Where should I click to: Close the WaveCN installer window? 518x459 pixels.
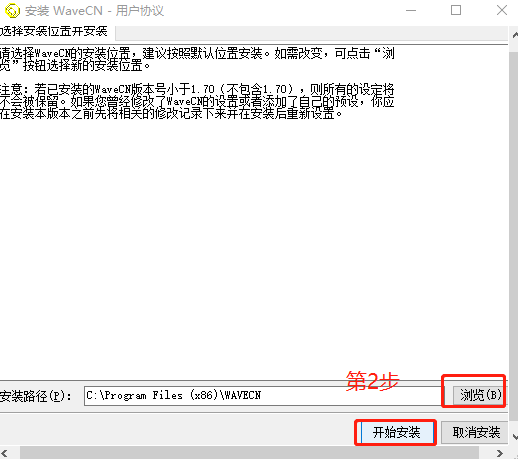point(502,10)
